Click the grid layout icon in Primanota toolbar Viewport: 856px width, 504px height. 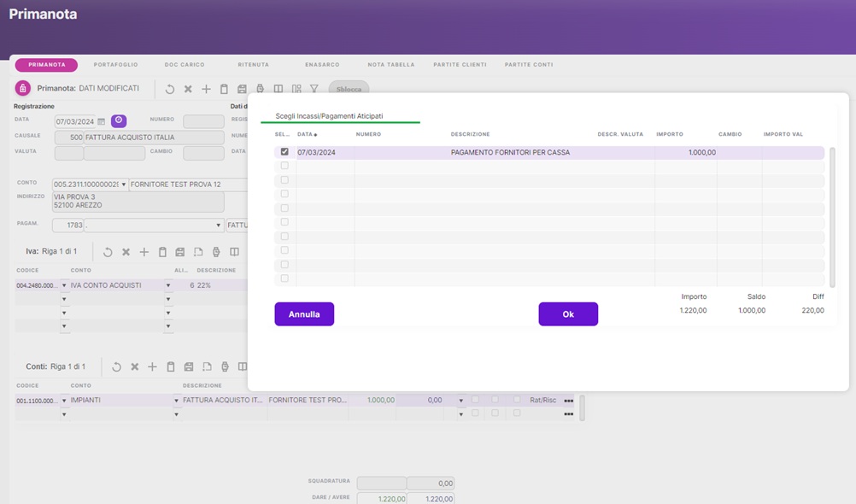click(x=296, y=89)
